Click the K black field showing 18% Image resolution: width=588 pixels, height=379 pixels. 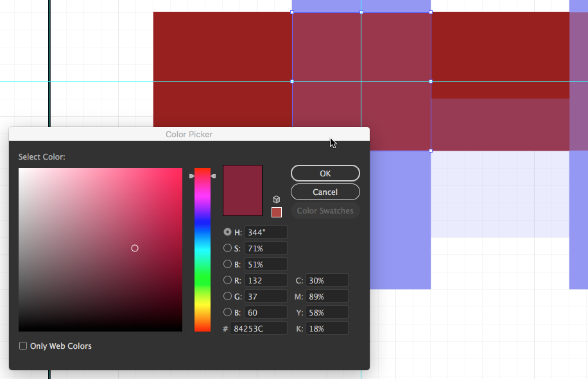point(327,328)
